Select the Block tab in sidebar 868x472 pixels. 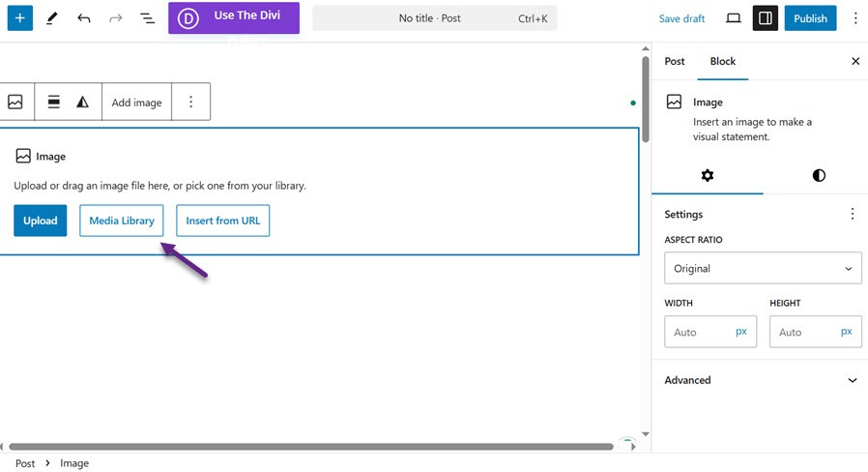pos(722,61)
